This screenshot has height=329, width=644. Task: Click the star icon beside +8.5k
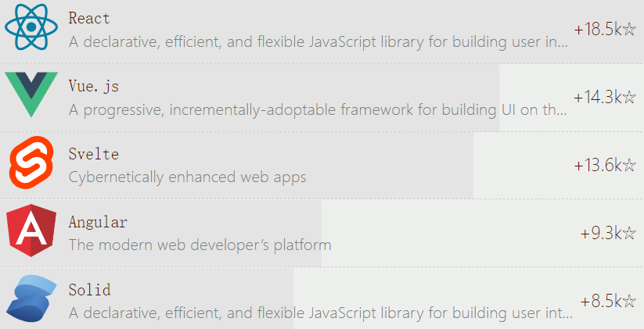pyautogui.click(x=630, y=301)
